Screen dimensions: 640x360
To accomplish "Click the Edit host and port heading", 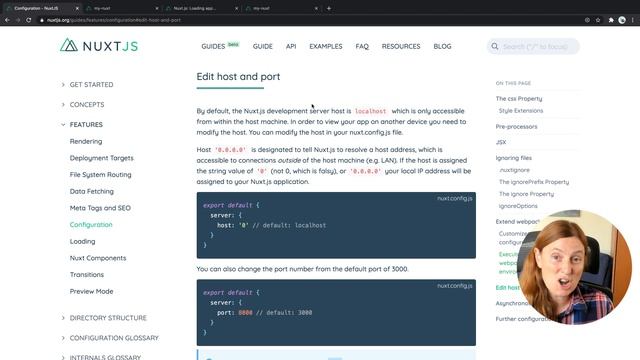I will pyautogui.click(x=238, y=76).
